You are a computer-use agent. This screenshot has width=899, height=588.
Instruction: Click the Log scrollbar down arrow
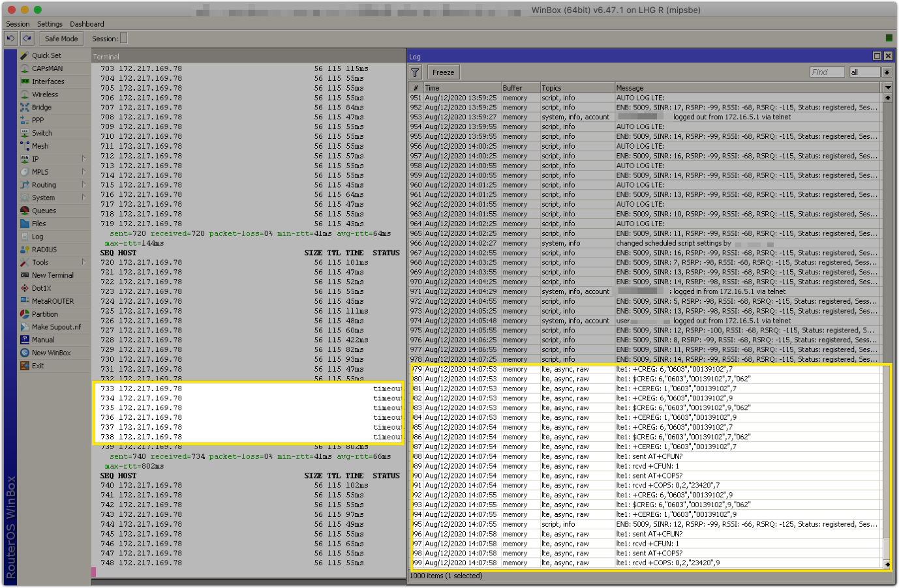(x=887, y=565)
